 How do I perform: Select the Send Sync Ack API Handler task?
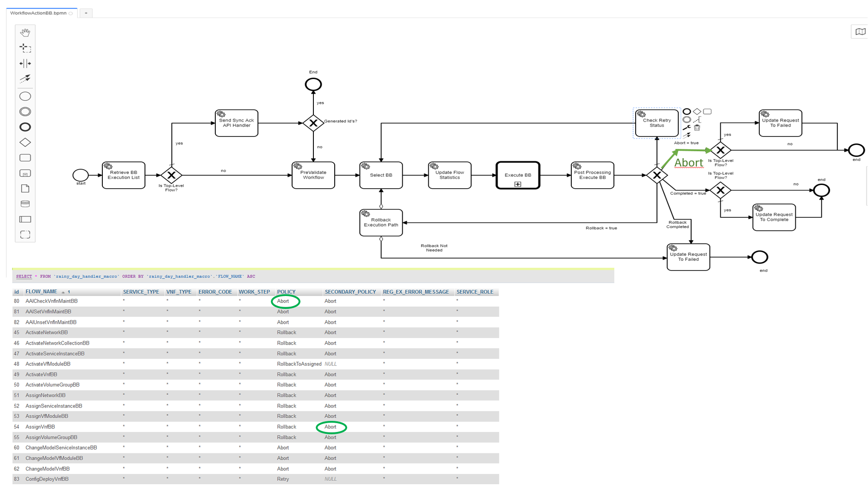[x=237, y=123]
